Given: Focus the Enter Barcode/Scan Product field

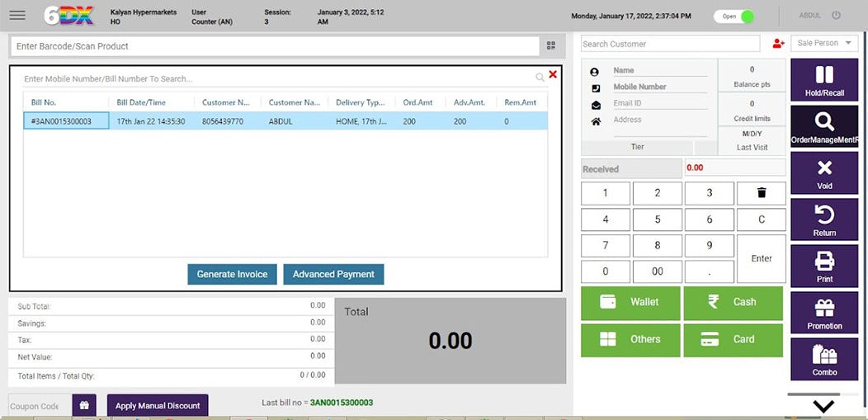Looking at the screenshot, I should [x=275, y=46].
